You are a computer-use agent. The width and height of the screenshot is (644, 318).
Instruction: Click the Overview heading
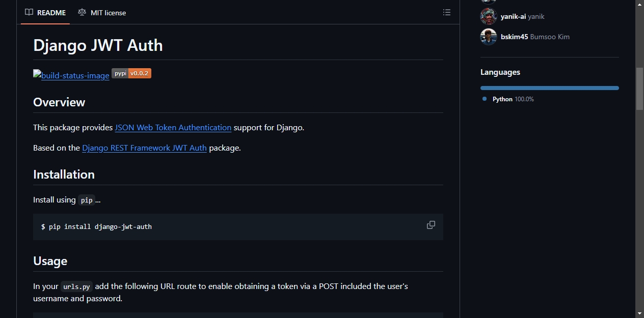click(59, 102)
